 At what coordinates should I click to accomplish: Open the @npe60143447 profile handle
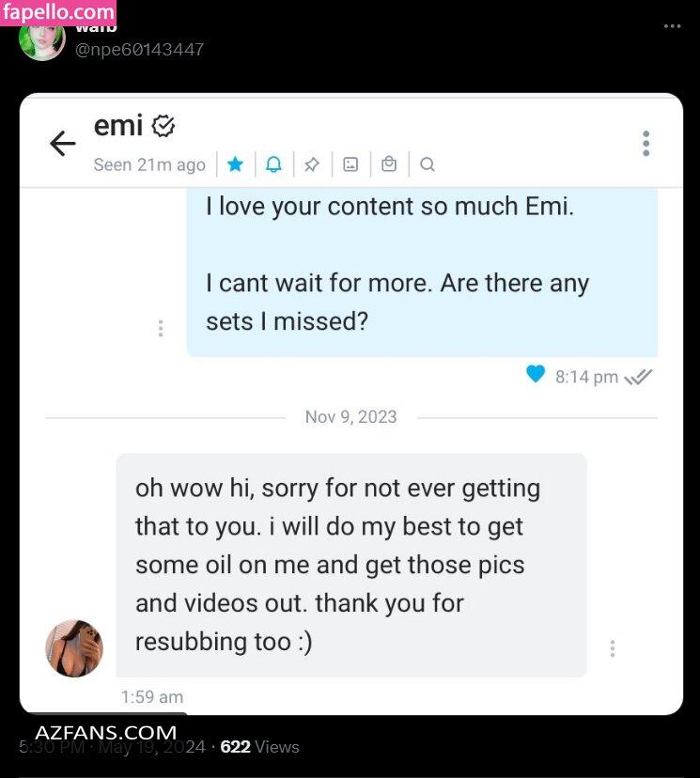click(139, 49)
